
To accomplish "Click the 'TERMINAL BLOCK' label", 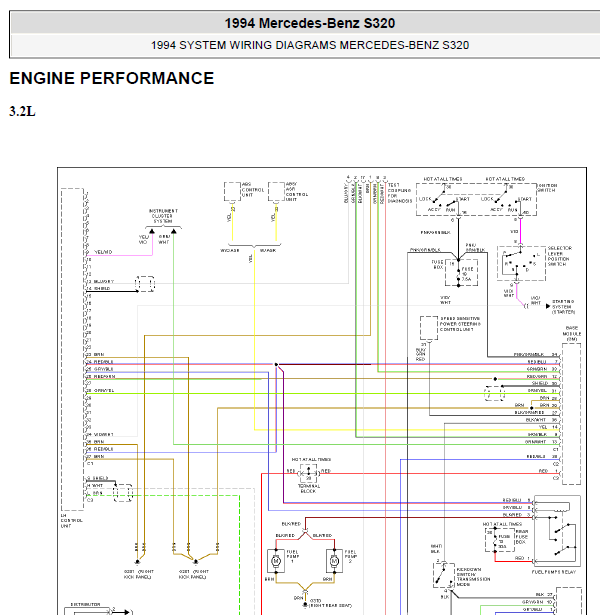I will (309, 488).
